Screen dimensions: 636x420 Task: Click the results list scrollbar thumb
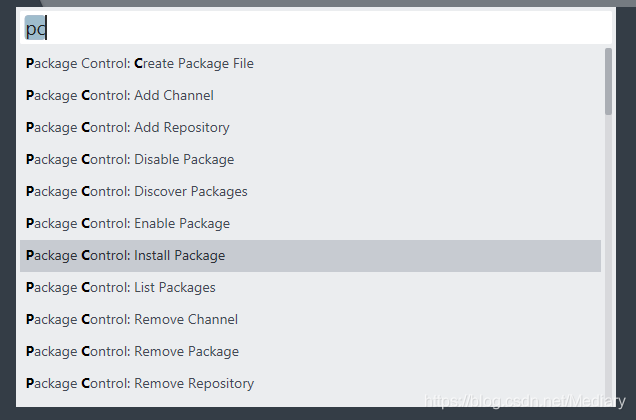[608, 81]
